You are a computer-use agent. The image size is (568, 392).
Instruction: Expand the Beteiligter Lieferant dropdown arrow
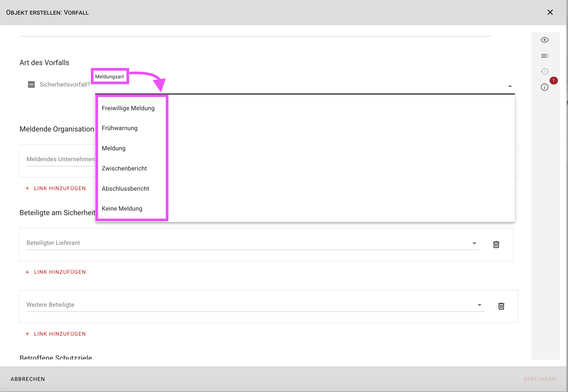point(474,243)
